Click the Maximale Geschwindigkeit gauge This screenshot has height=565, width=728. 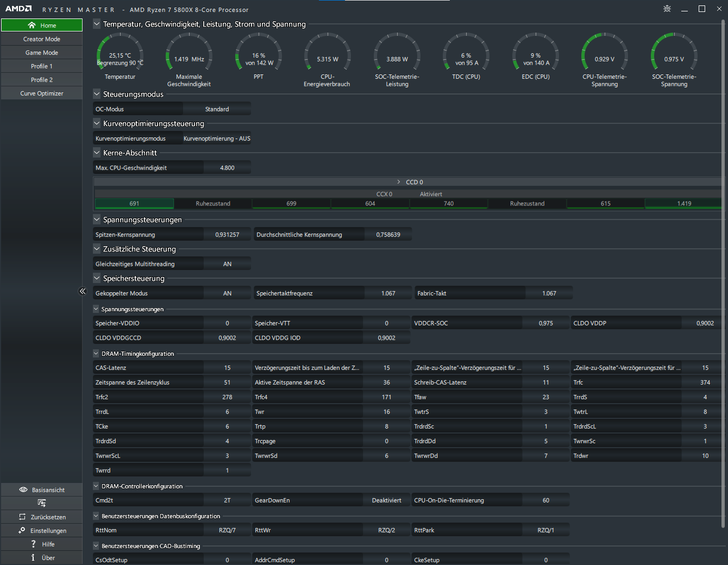click(189, 52)
